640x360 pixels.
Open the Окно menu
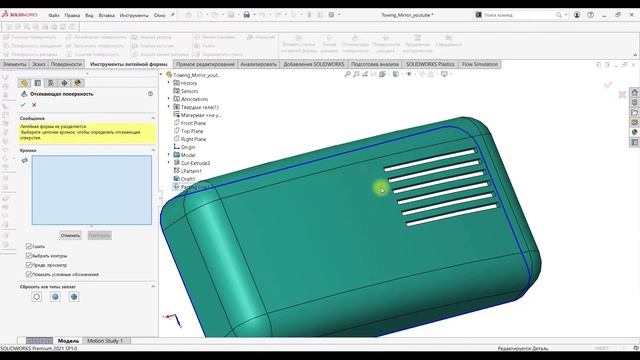coord(160,15)
